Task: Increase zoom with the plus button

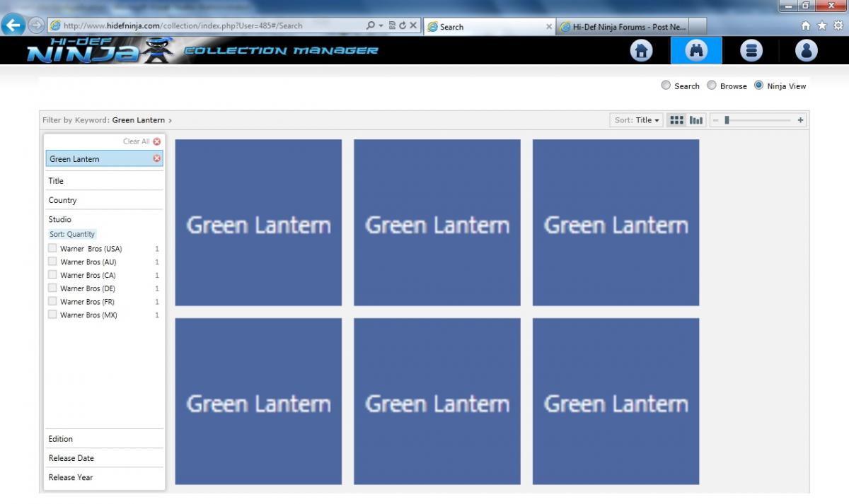Action: click(x=801, y=120)
